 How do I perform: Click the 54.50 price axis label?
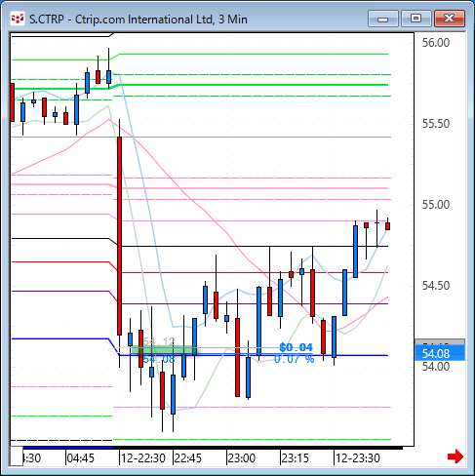coord(436,286)
